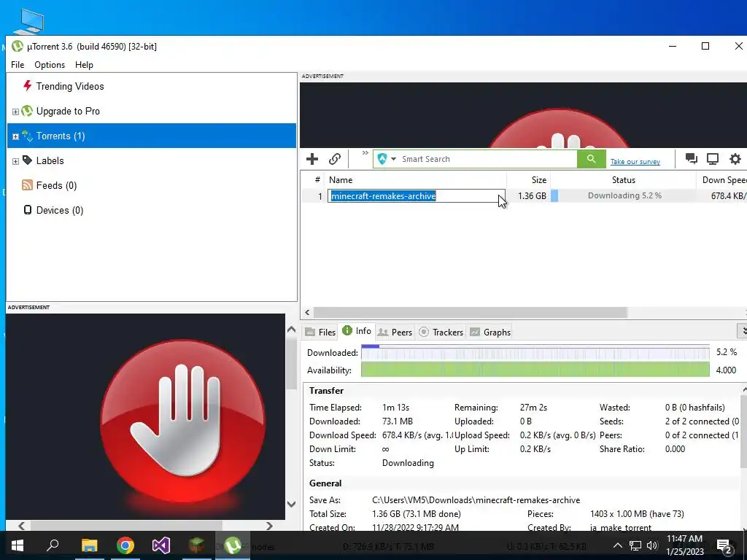Click the Save As path text
The height and width of the screenshot is (560, 747).
476,500
